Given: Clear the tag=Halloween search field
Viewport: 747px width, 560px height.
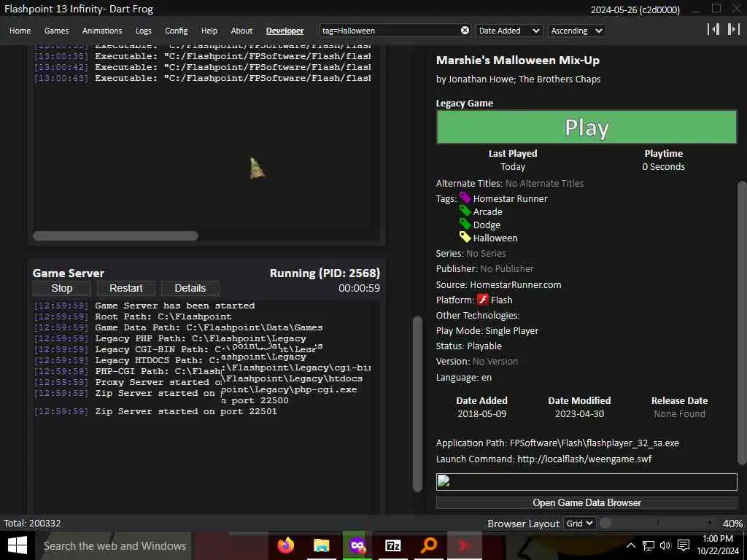Looking at the screenshot, I should [465, 31].
